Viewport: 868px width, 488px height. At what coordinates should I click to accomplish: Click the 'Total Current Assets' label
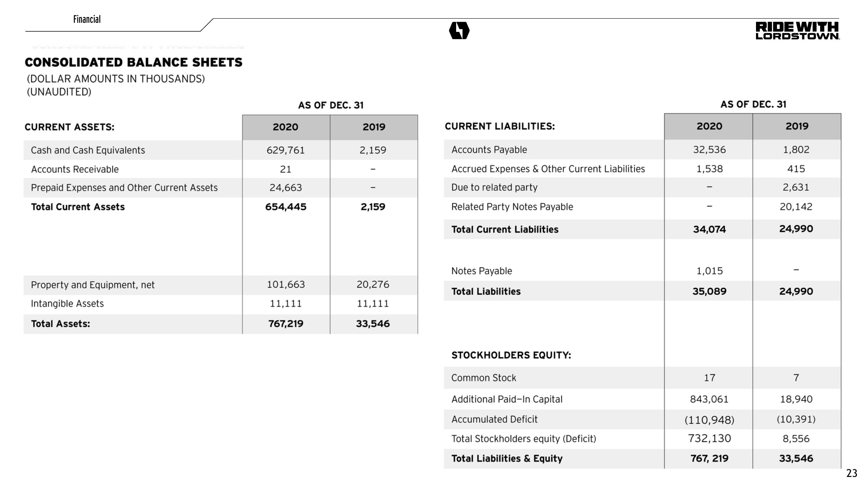tap(78, 207)
